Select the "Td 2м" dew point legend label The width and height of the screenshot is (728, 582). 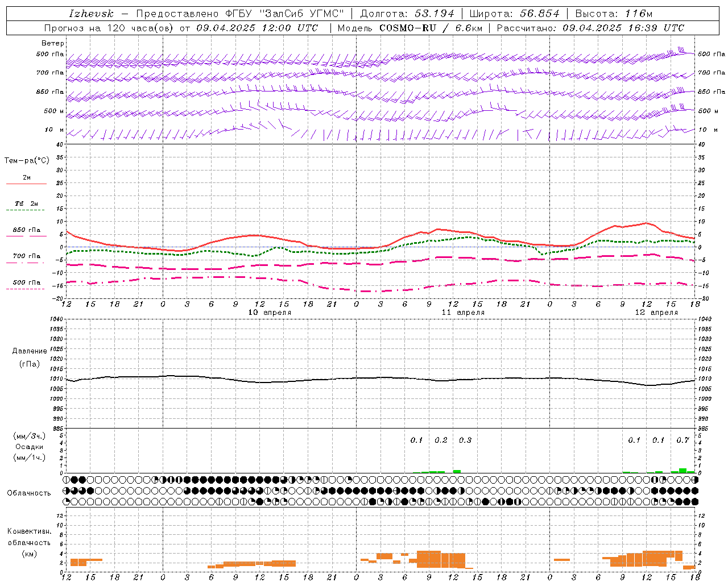(x=26, y=203)
